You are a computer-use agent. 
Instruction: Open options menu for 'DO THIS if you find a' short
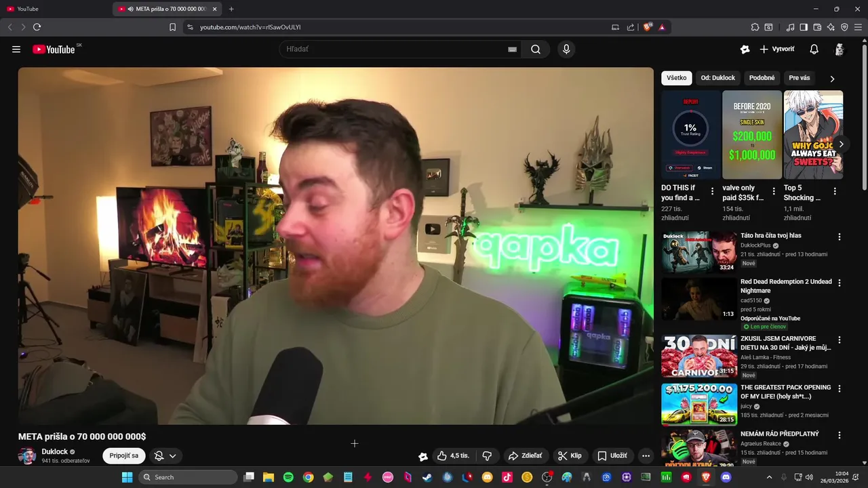click(712, 192)
